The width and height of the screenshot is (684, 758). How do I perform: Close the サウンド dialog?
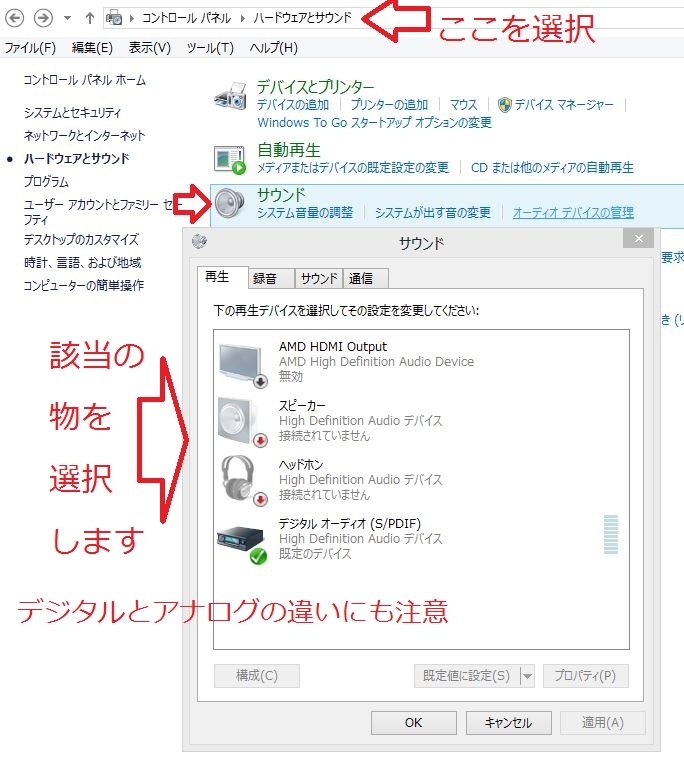[639, 239]
